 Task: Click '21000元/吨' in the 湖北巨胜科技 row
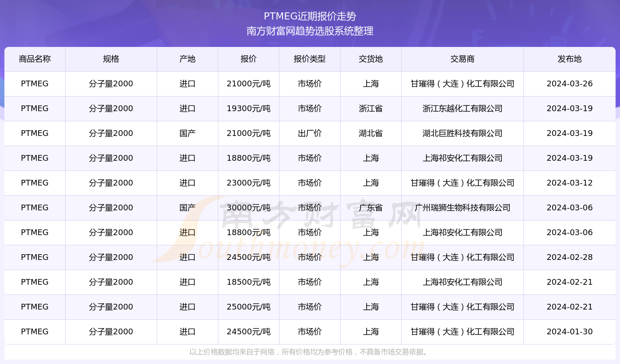coord(248,133)
